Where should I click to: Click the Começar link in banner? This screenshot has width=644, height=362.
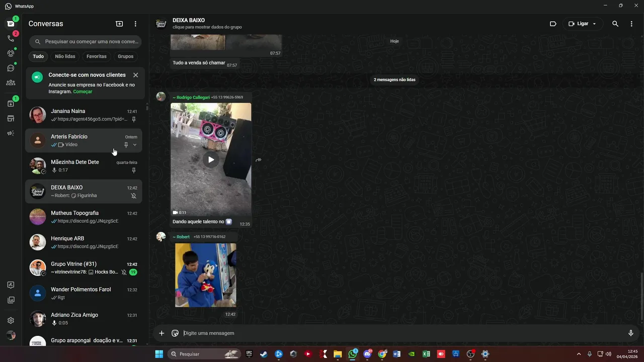[83, 92]
